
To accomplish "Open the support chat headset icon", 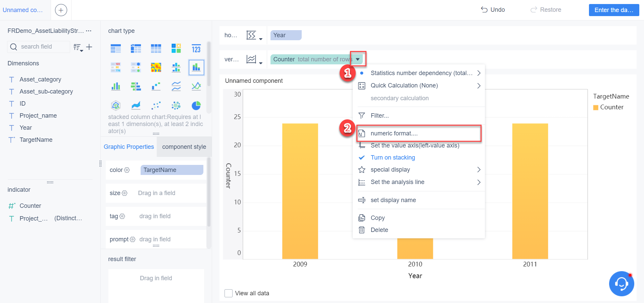I will 622,284.
